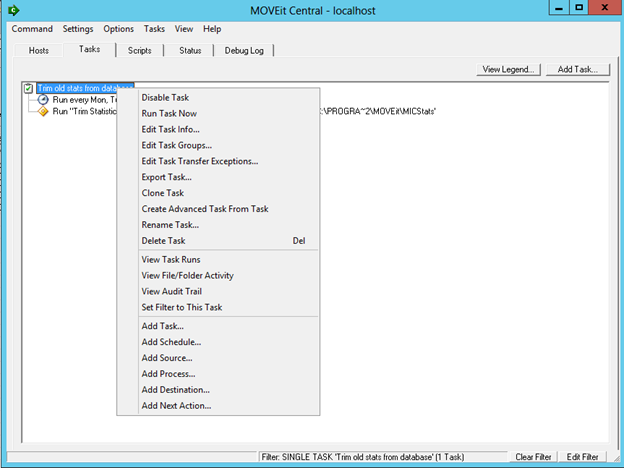The width and height of the screenshot is (624, 468).
Task: Switch to the Debug Log tab
Action: click(x=244, y=51)
